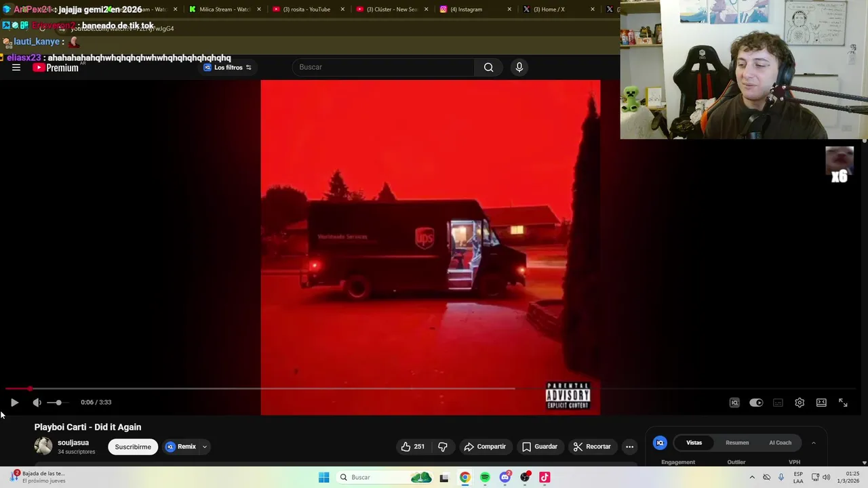Play the paused video

point(14,402)
